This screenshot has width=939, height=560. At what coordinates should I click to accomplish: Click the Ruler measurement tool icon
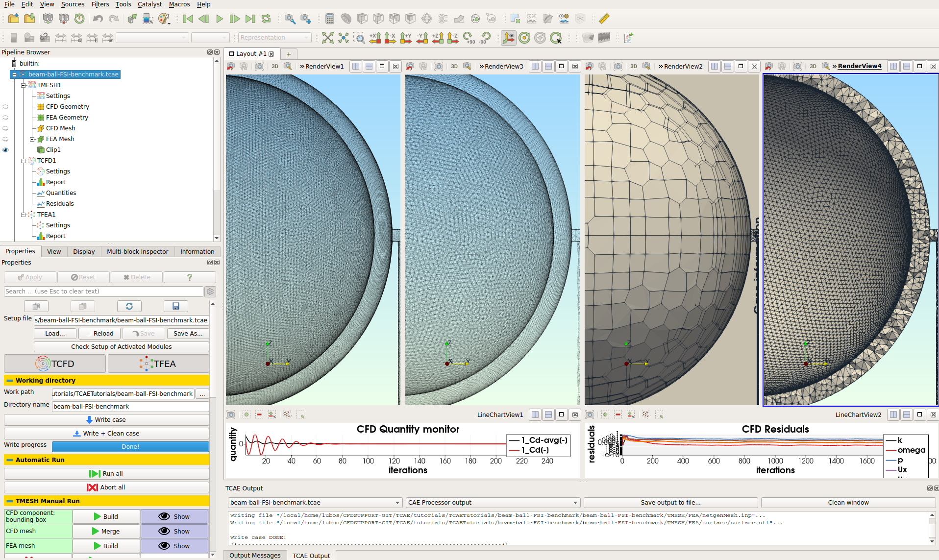(x=604, y=19)
